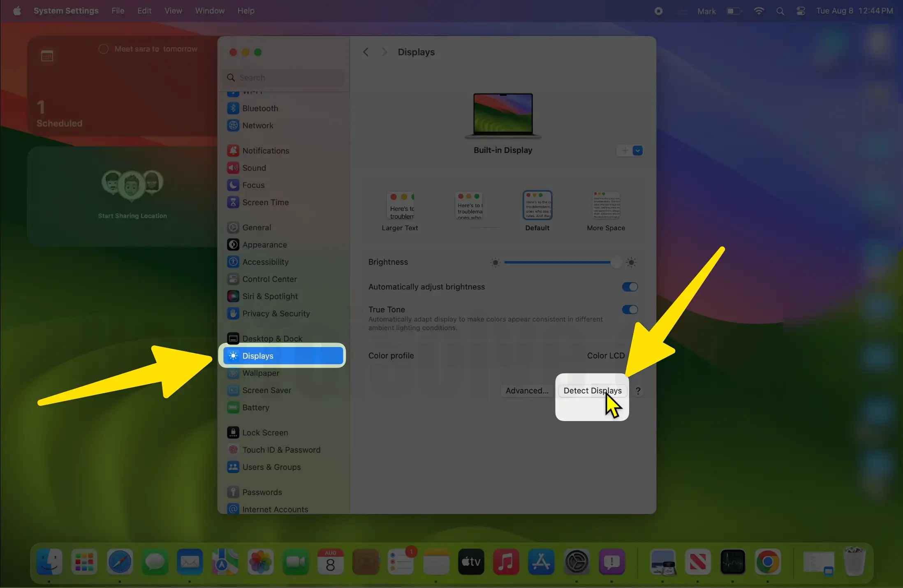Select Siri & Spotlight in sidebar

(270, 296)
